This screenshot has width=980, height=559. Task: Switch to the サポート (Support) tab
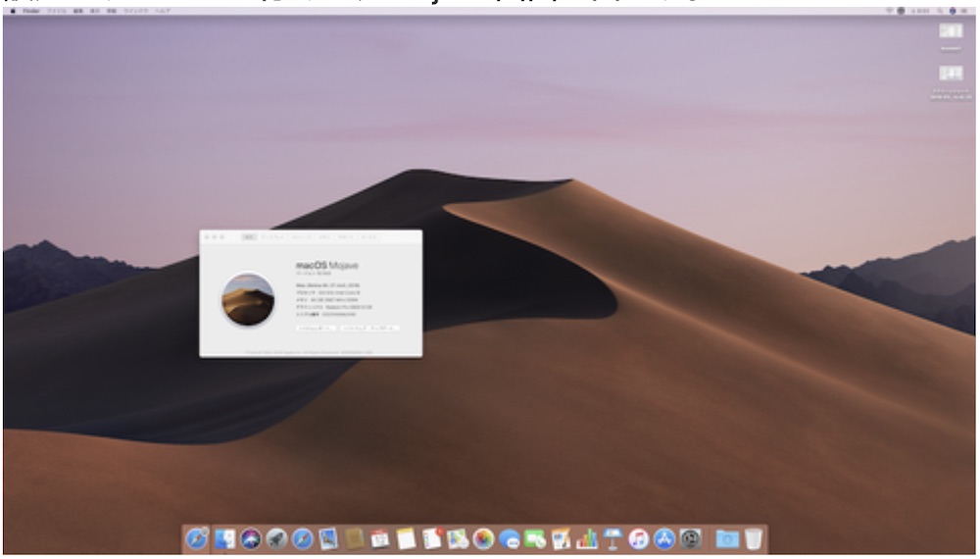point(346,237)
